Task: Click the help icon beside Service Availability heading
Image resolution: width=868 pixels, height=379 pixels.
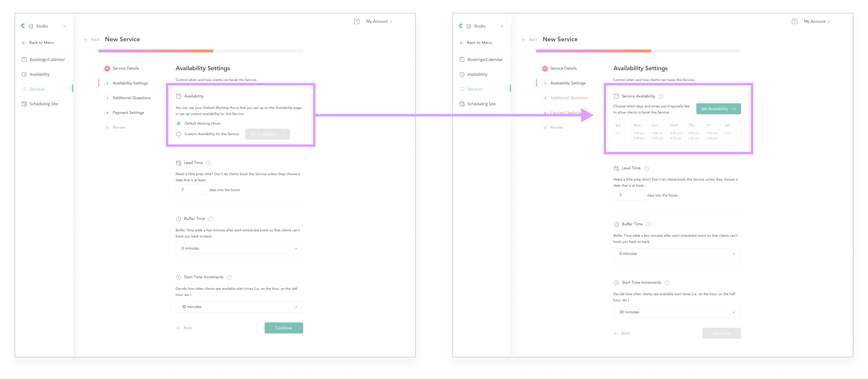Action: click(661, 96)
